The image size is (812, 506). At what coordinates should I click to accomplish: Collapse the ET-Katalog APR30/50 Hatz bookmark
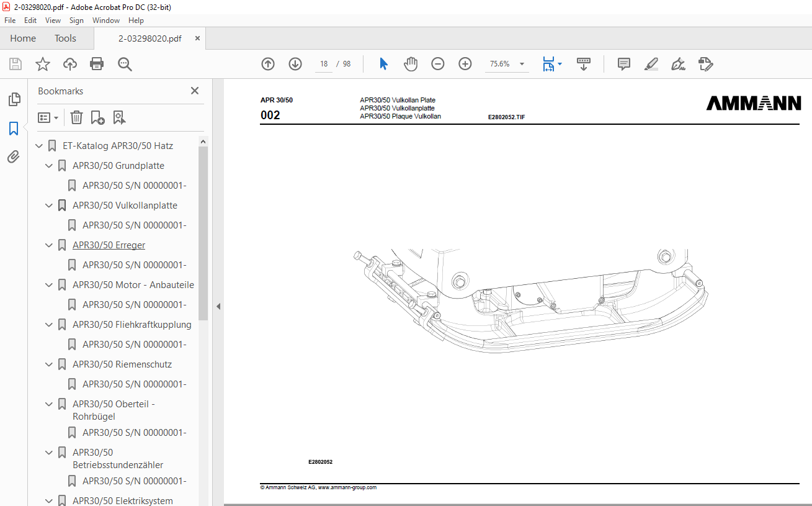pos(39,146)
